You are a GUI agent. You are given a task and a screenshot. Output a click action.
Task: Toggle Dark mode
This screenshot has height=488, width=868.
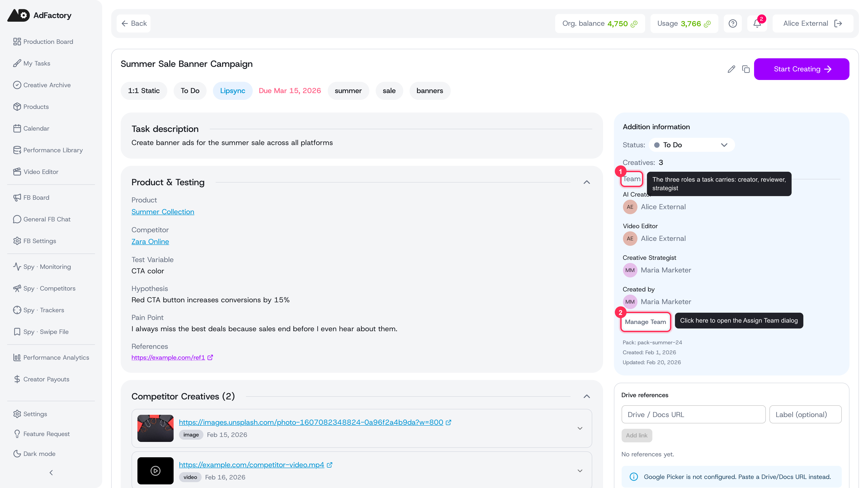[x=34, y=454]
